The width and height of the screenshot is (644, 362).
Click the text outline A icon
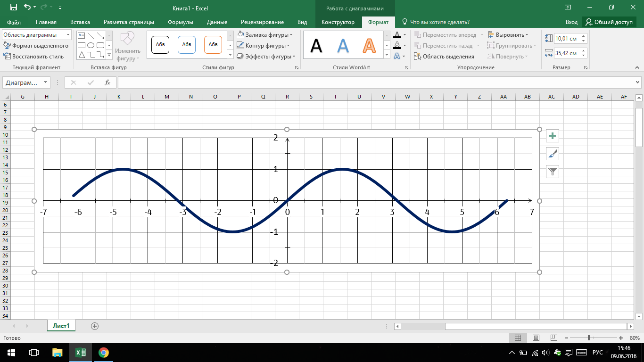(x=397, y=45)
